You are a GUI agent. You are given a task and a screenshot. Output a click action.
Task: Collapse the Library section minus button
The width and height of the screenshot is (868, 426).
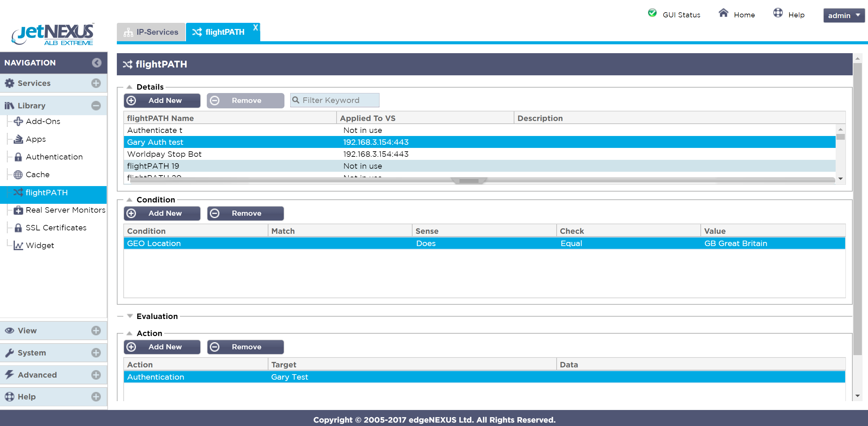tap(96, 106)
